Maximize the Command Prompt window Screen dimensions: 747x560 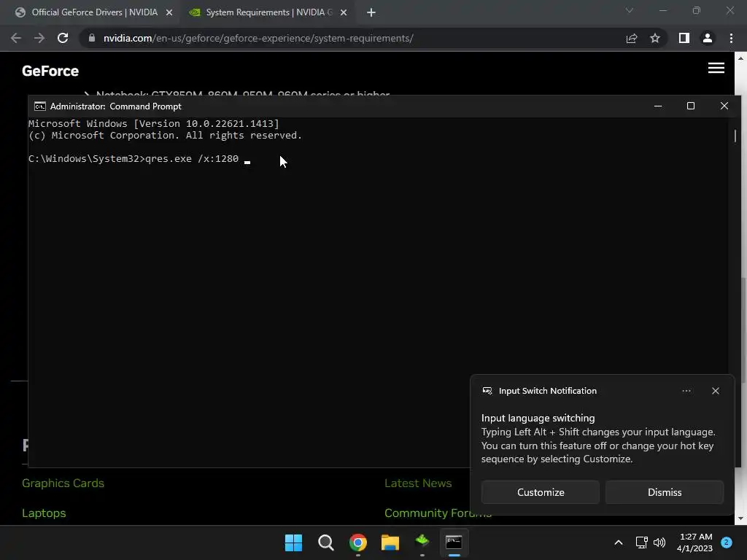pyautogui.click(x=691, y=106)
